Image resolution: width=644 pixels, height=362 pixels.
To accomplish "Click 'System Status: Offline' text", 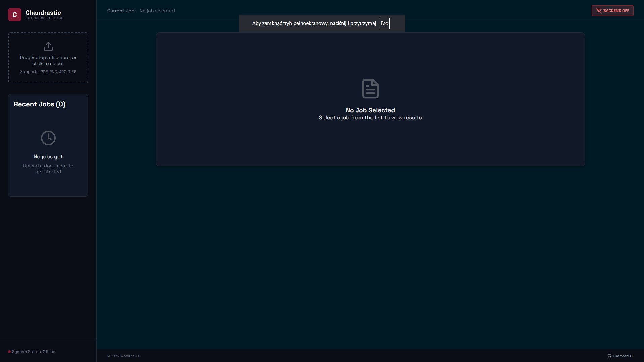I will coord(34,352).
